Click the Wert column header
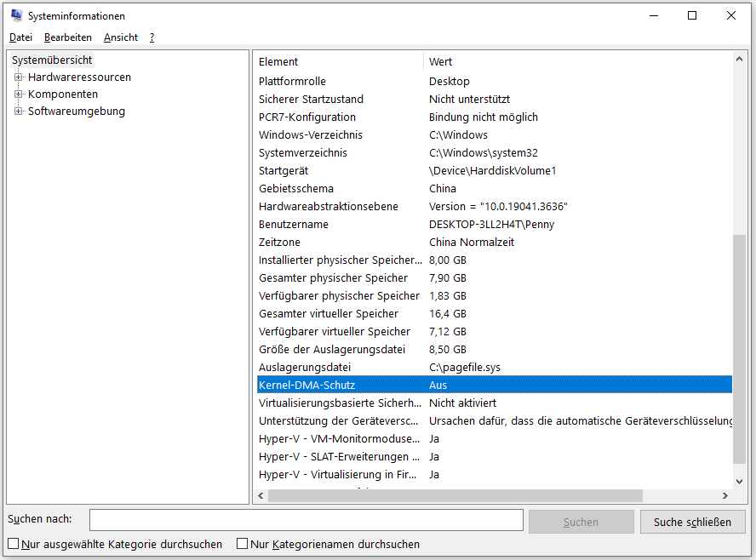Viewport: 756px width, 560px height. point(440,62)
